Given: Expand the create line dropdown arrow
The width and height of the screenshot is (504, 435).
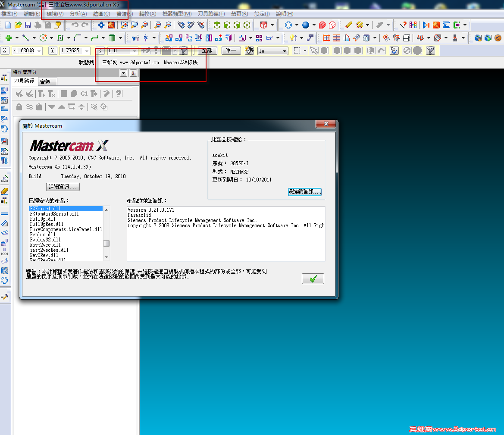Looking at the screenshot, I should click(x=34, y=38).
